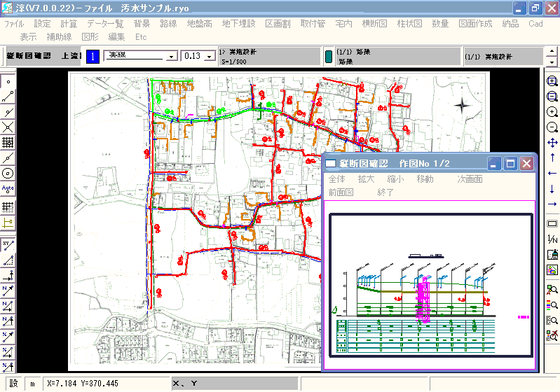Click the 1/N scale icon
Image resolution: width=560 pixels, height=392 pixels.
552,239
